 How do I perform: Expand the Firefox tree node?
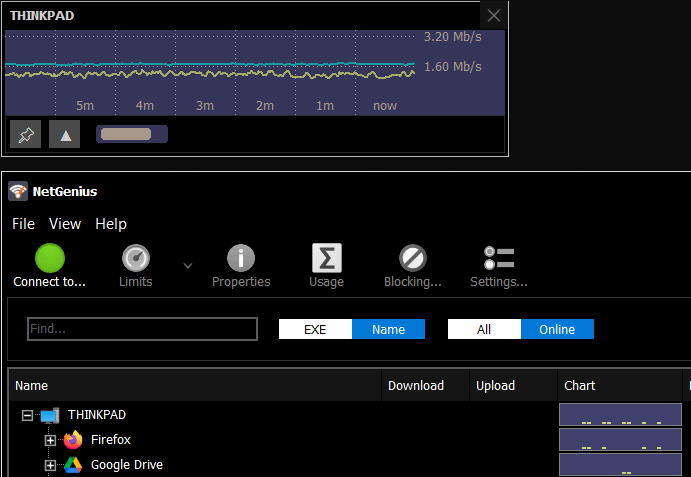(50, 440)
